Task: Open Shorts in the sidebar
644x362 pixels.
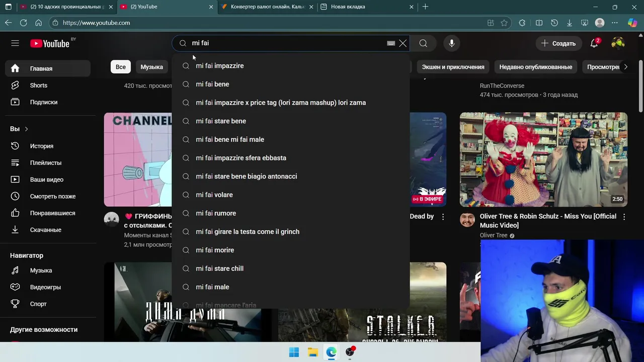Action: (x=48, y=85)
